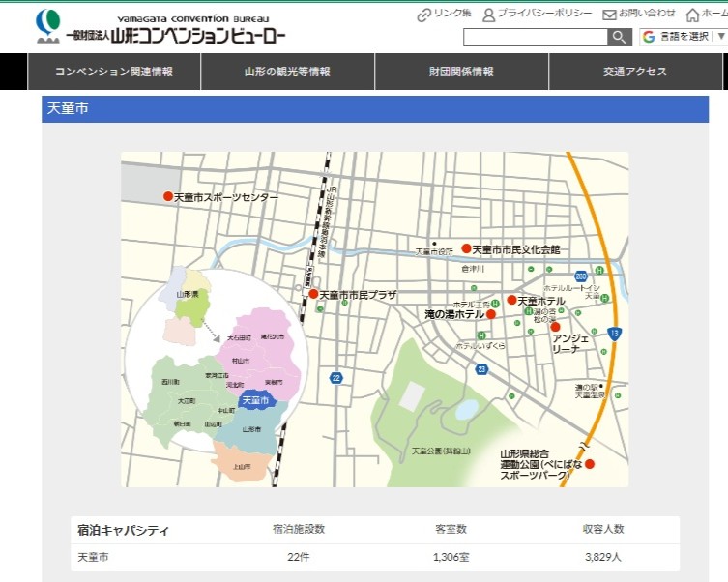Click the 山形県総合運動公園 red map marker
Screen dimensions: 728x582
pos(590,464)
